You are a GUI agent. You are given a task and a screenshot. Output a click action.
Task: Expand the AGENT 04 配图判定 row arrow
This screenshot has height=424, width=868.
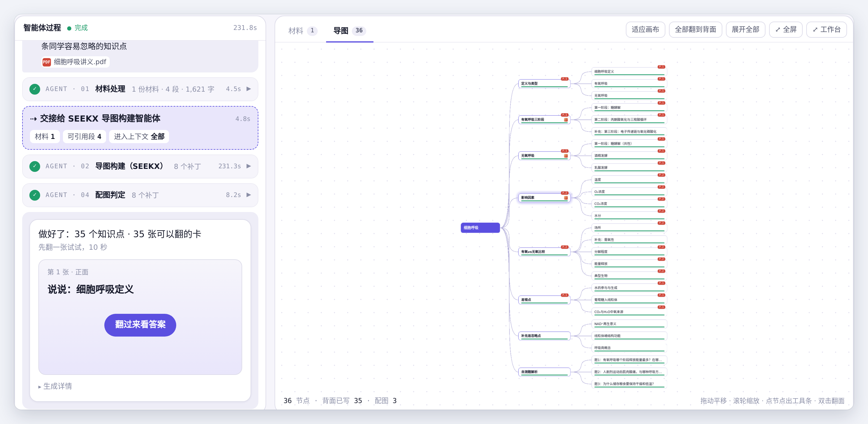(249, 195)
